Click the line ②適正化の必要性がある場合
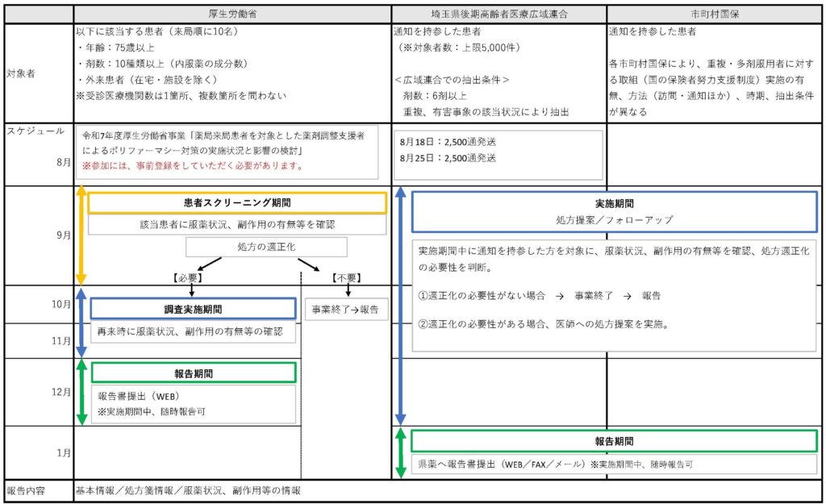Viewport: 826px width, 504px height. pyautogui.click(x=544, y=324)
